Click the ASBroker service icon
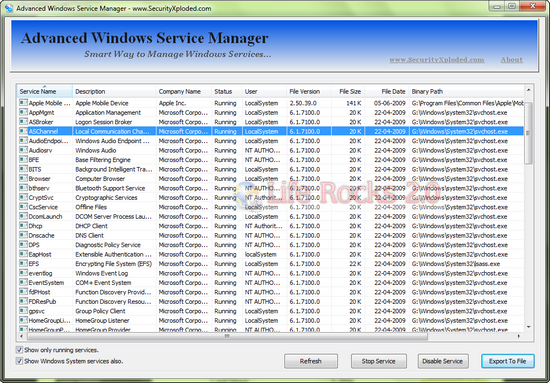550x383 pixels. [x=23, y=122]
